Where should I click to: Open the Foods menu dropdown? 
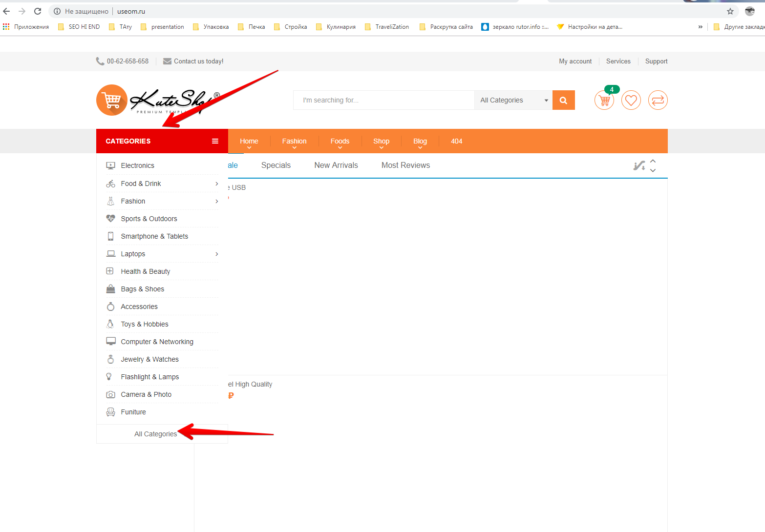point(340,142)
